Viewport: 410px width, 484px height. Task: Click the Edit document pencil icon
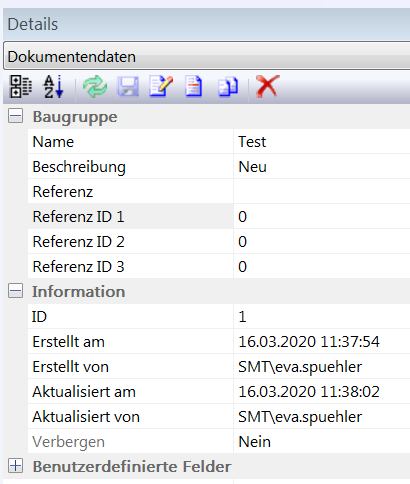pyautogui.click(x=161, y=87)
